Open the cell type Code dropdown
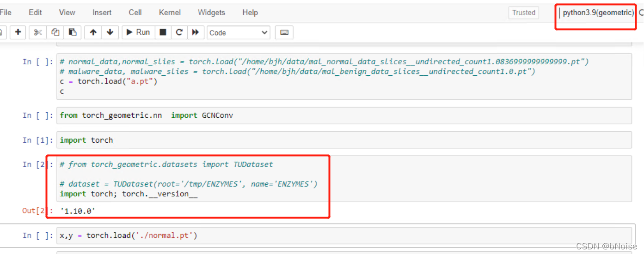644x254 pixels. [238, 33]
